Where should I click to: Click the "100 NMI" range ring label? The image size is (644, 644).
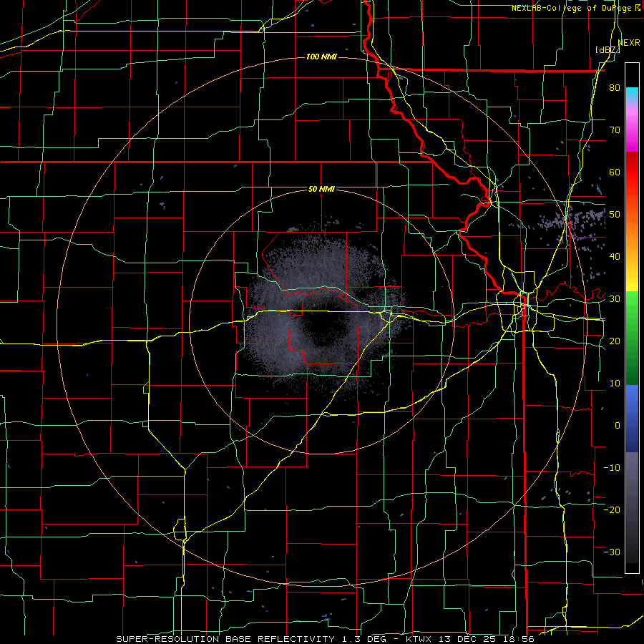[x=321, y=57]
